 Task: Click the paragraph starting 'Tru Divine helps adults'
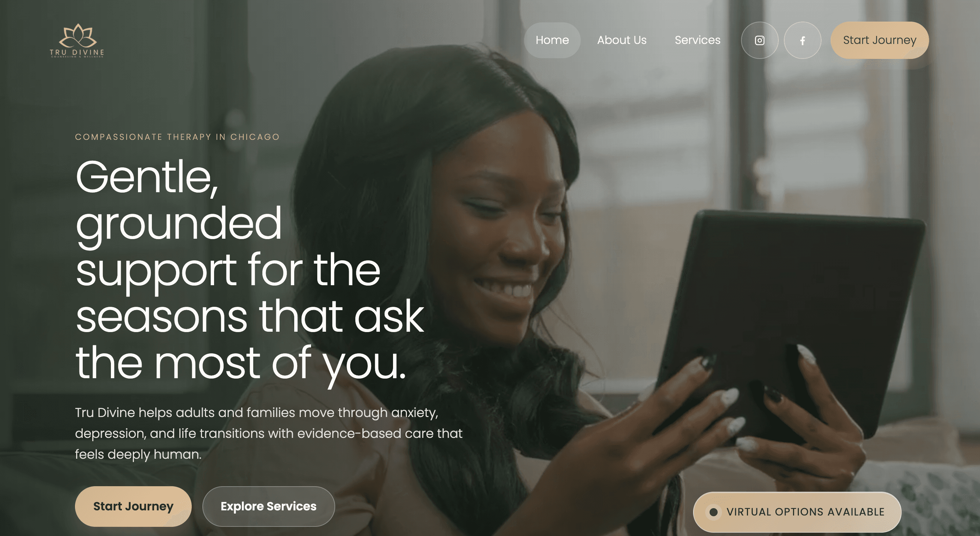[269, 433]
